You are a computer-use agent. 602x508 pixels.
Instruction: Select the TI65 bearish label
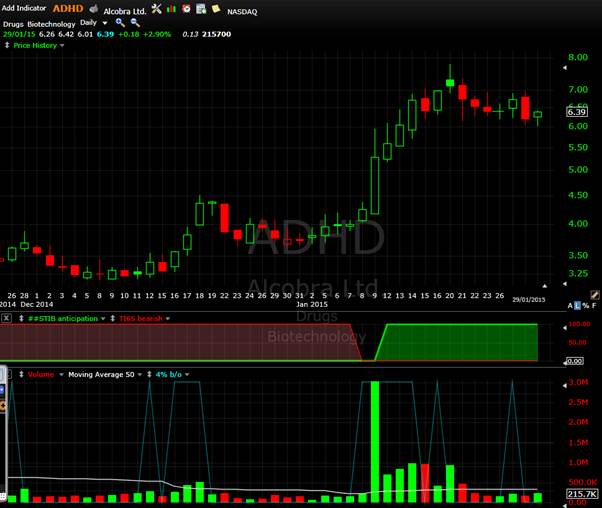click(x=141, y=318)
